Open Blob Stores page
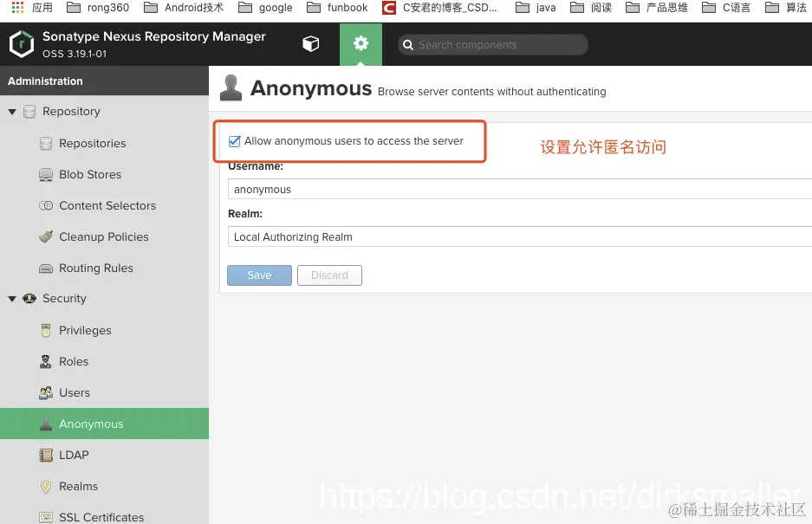Viewport: 812px width, 524px height. point(90,174)
